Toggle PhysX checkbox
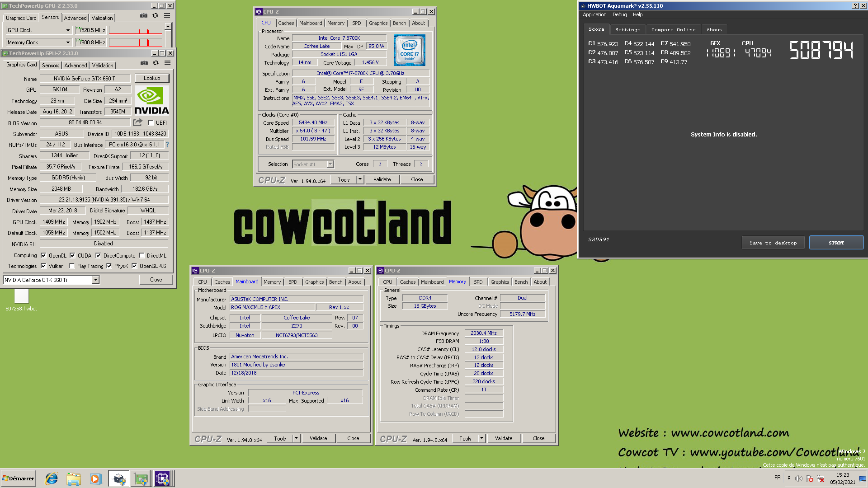The height and width of the screenshot is (488, 868). [x=109, y=266]
